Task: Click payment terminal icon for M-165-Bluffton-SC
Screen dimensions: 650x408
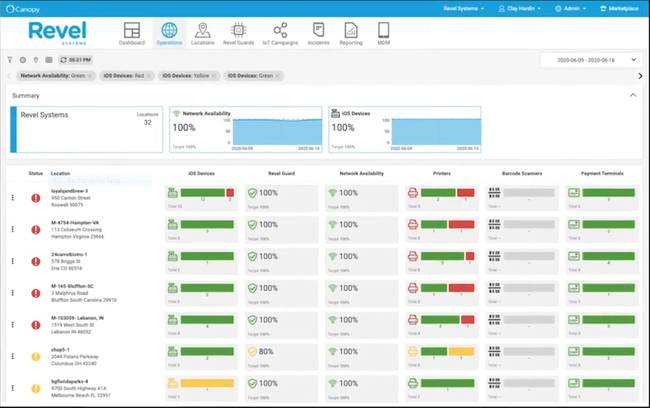Action: click(574, 288)
